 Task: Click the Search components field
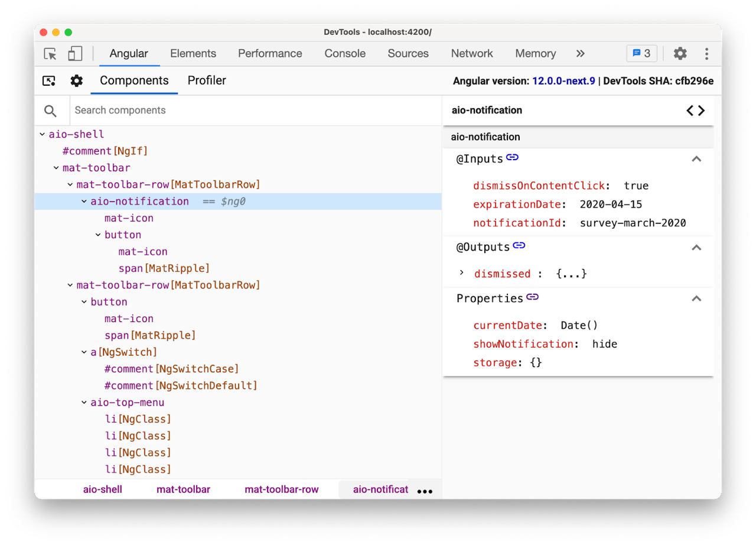point(254,111)
